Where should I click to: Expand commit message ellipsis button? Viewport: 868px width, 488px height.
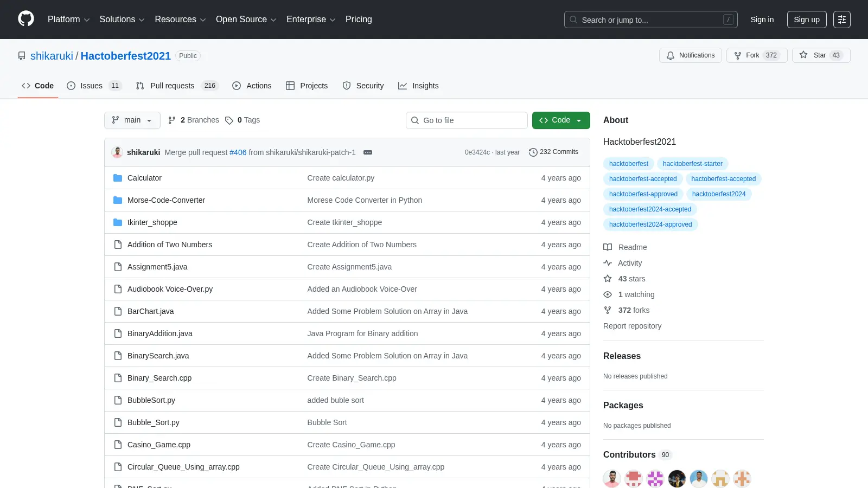[368, 152]
